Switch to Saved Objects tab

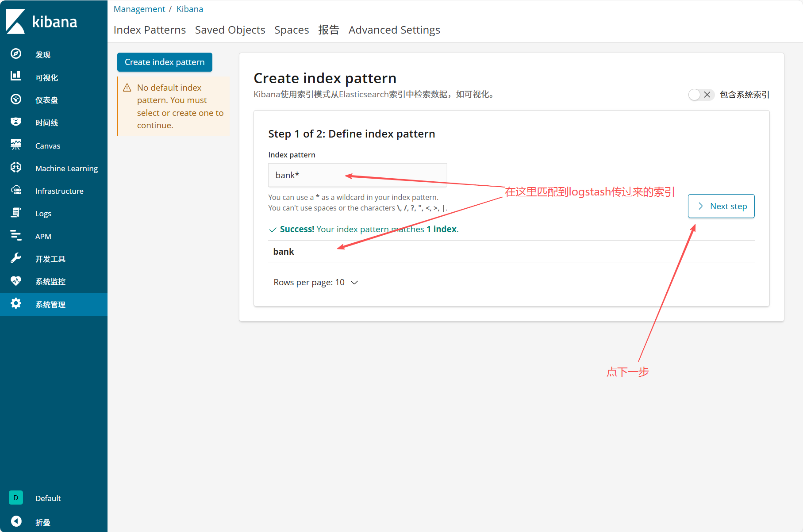pos(230,30)
